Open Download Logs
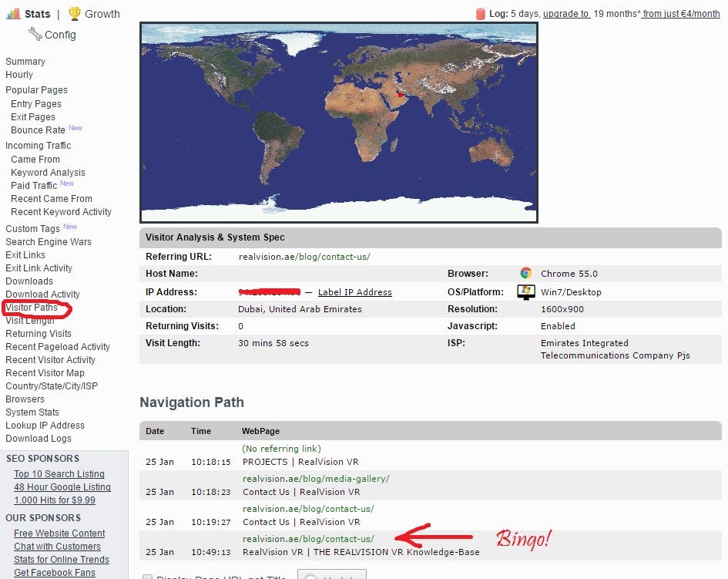728x579 pixels. (x=39, y=438)
